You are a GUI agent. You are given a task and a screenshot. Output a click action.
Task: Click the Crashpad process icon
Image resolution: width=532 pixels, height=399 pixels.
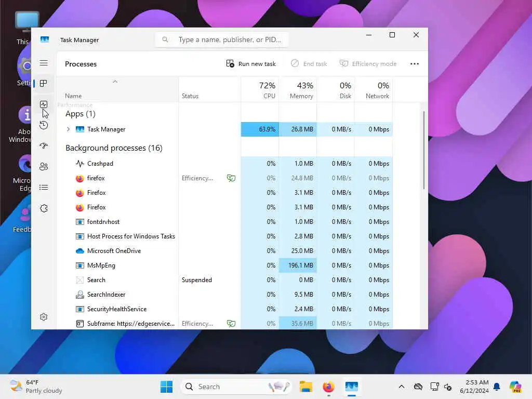[x=79, y=164]
